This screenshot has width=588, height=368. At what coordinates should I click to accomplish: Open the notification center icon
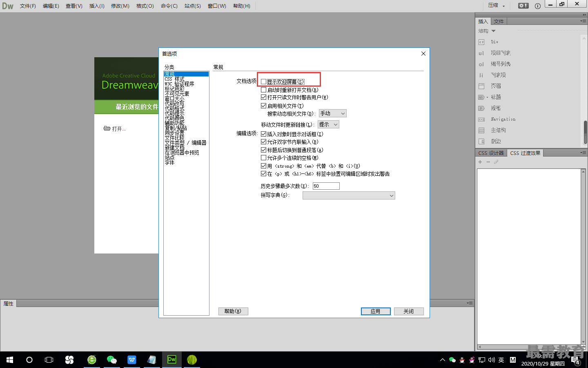tap(576, 361)
